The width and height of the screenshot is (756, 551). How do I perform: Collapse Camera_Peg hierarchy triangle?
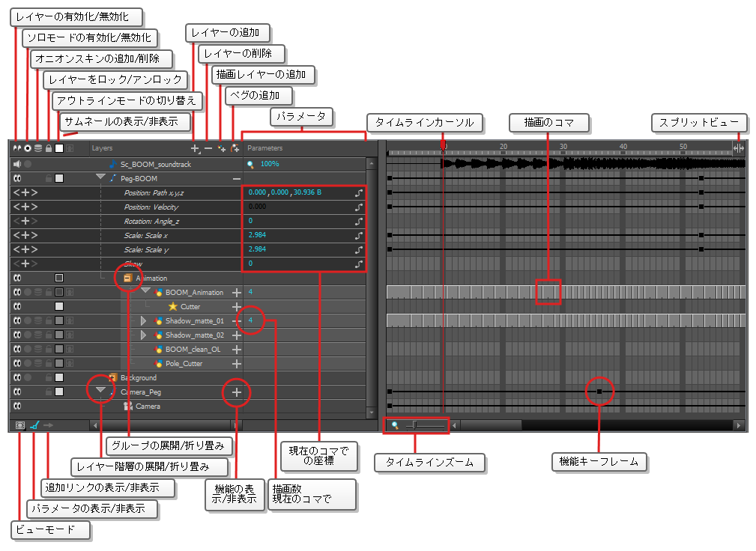pyautogui.click(x=100, y=389)
